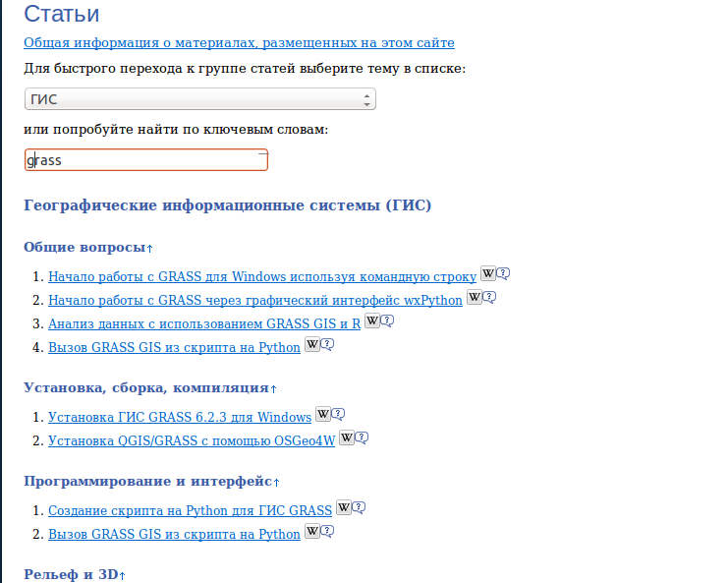Screen dimensions: 728x583
Task: Click discussion icon for Установка ГИС GRASS 6.2.3
Action: click(338, 415)
